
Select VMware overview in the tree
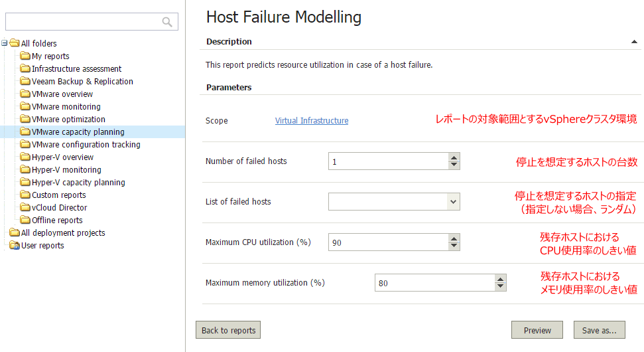tap(62, 94)
